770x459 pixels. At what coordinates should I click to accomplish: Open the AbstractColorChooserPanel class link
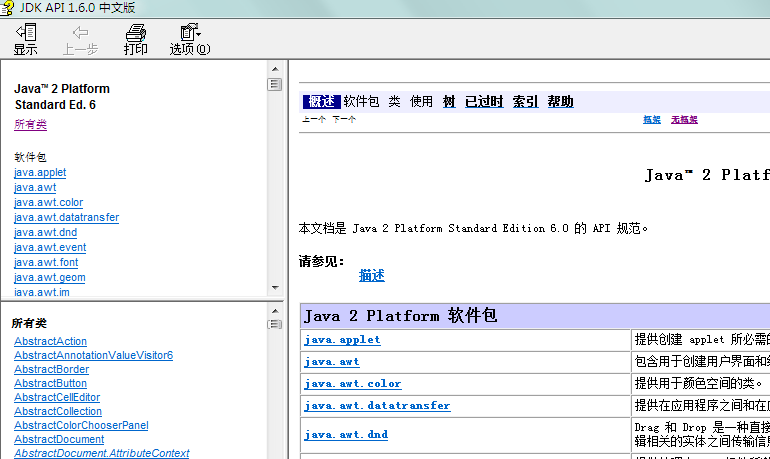[x=81, y=425]
